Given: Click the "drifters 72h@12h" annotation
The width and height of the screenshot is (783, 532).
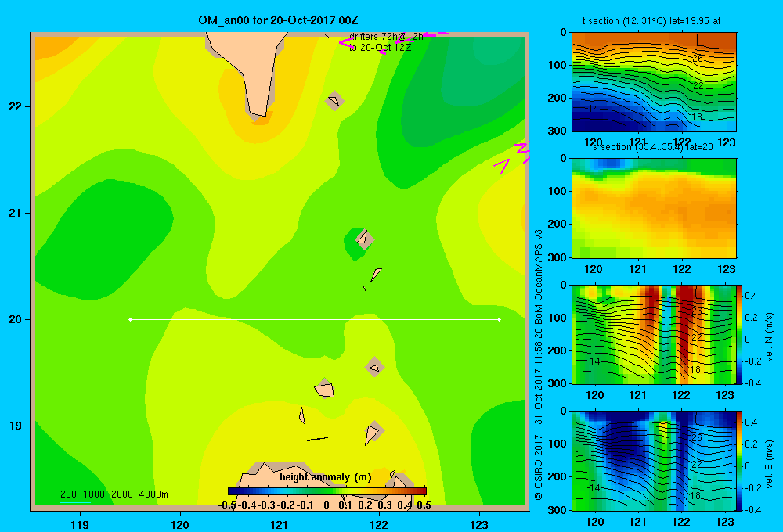Looking at the screenshot, I should [x=386, y=37].
